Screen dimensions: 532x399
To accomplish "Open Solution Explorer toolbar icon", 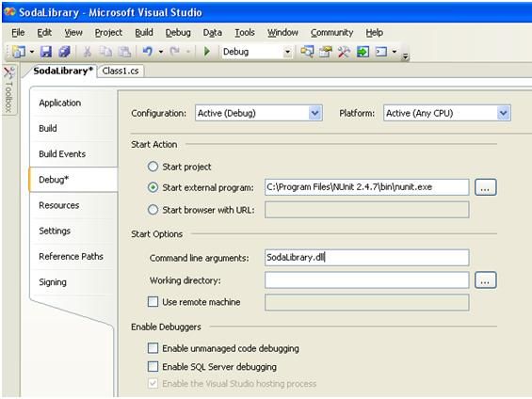I will (x=307, y=52).
